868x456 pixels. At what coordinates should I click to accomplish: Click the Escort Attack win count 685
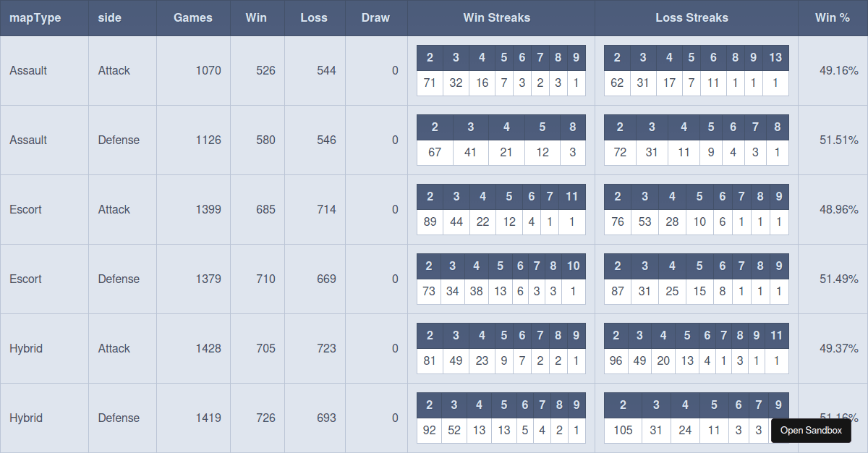tap(265, 209)
